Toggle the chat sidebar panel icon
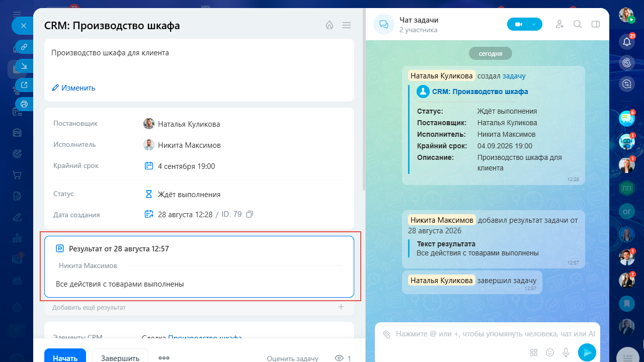 pos(596,24)
